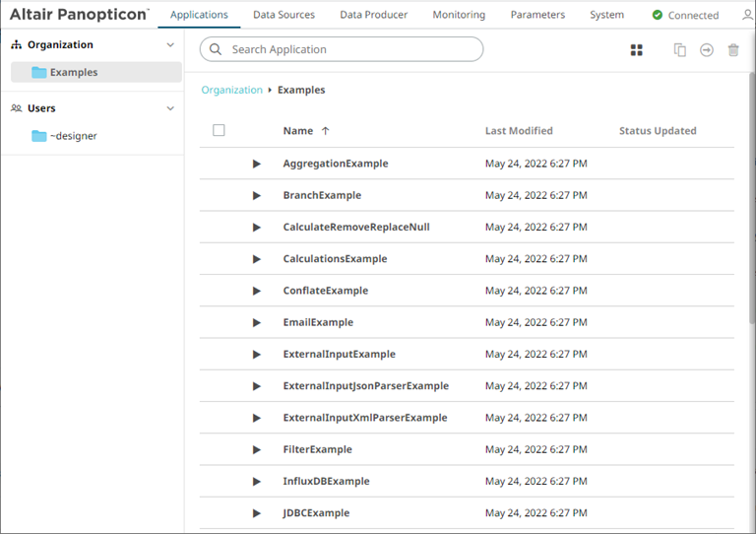Switch to the Monitoring tab

click(x=459, y=15)
